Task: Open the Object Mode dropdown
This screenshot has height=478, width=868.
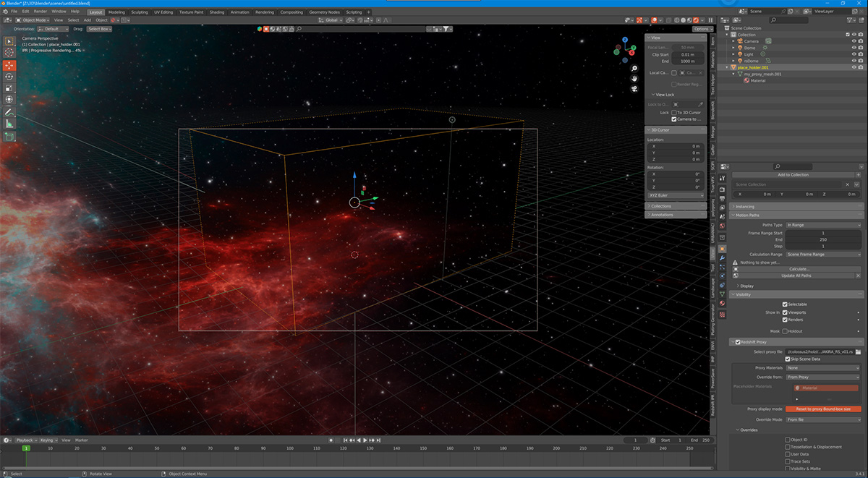Action: click(x=33, y=20)
